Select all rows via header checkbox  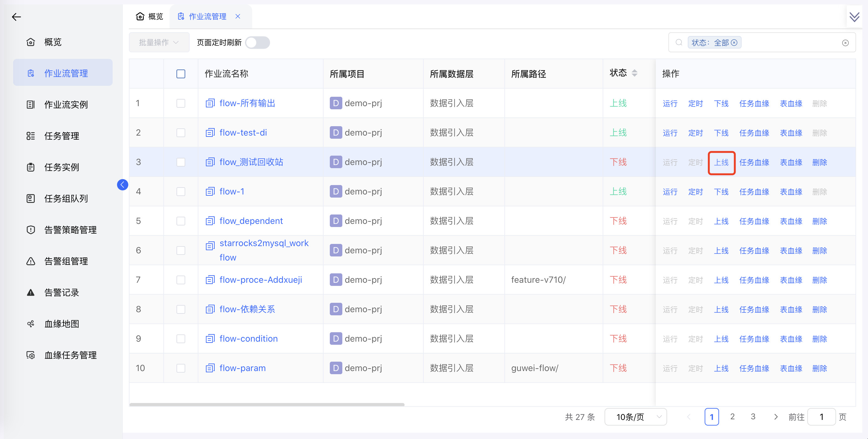tap(181, 74)
